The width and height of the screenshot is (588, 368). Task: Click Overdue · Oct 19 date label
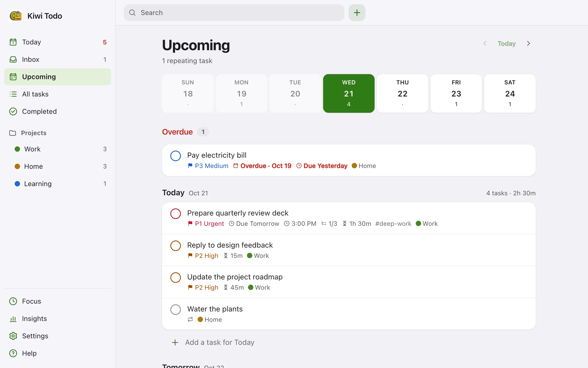point(262,166)
